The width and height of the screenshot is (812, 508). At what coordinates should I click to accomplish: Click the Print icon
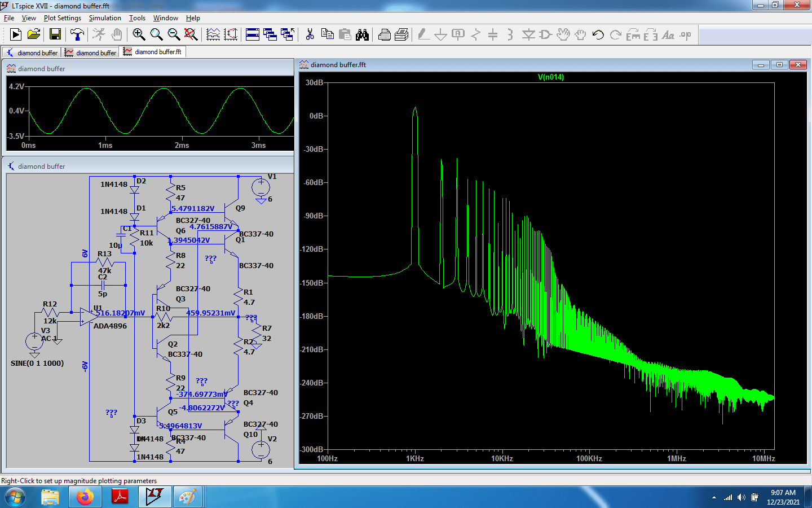pyautogui.click(x=385, y=35)
